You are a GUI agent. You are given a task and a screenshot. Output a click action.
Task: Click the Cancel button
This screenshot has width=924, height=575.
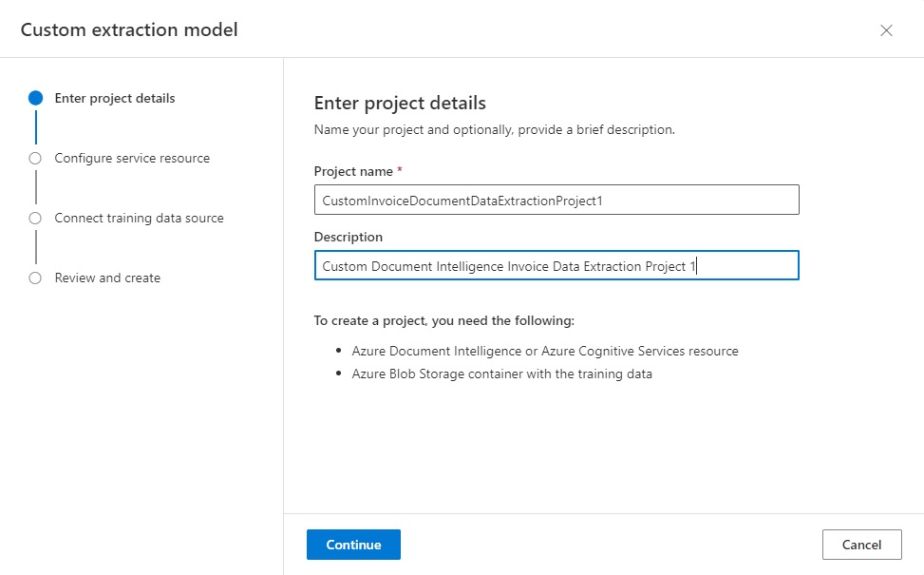tap(861, 545)
